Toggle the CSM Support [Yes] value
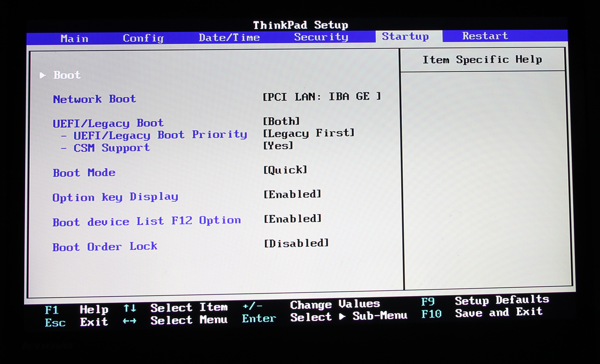 click(278, 146)
